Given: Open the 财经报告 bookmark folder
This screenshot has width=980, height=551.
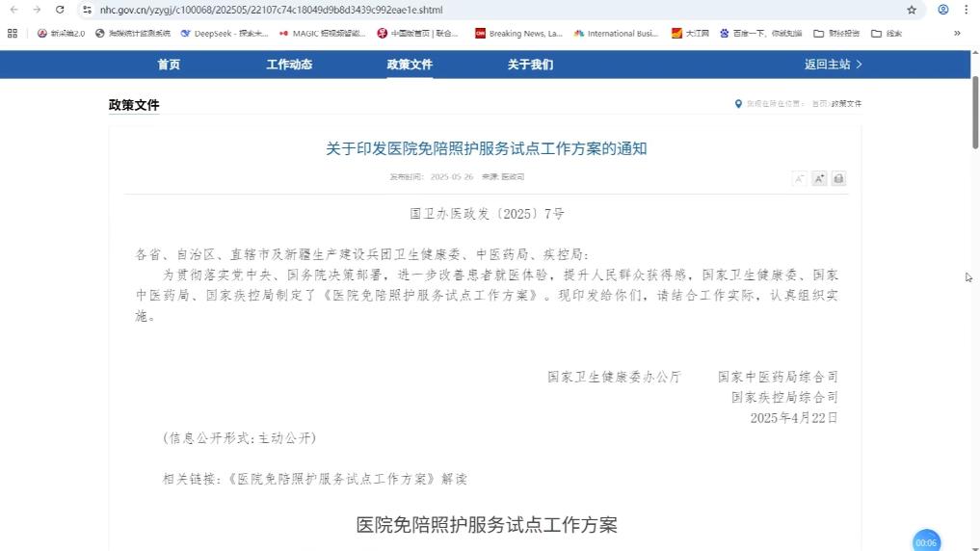Looking at the screenshot, I should pyautogui.click(x=836, y=33).
